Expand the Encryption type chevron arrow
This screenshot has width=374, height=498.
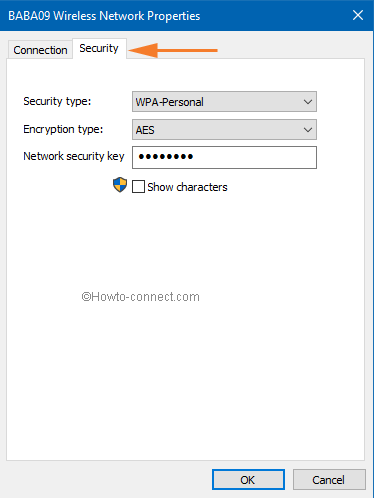click(308, 130)
